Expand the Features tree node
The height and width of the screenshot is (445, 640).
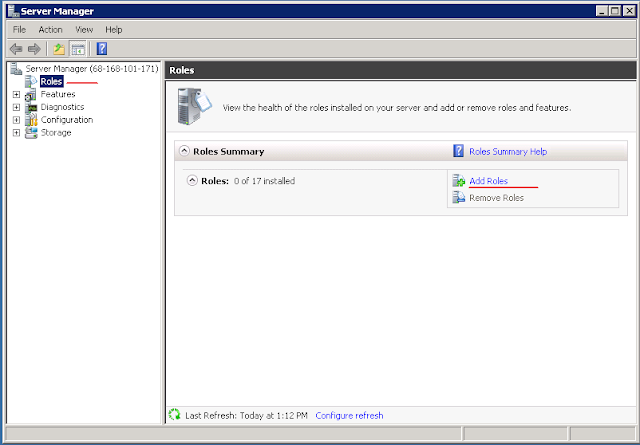click(x=16, y=95)
